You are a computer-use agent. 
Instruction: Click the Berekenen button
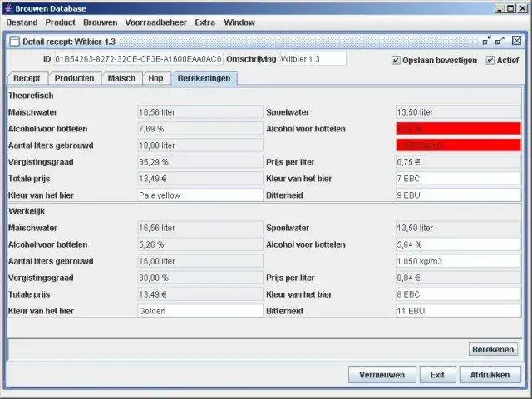(x=493, y=349)
